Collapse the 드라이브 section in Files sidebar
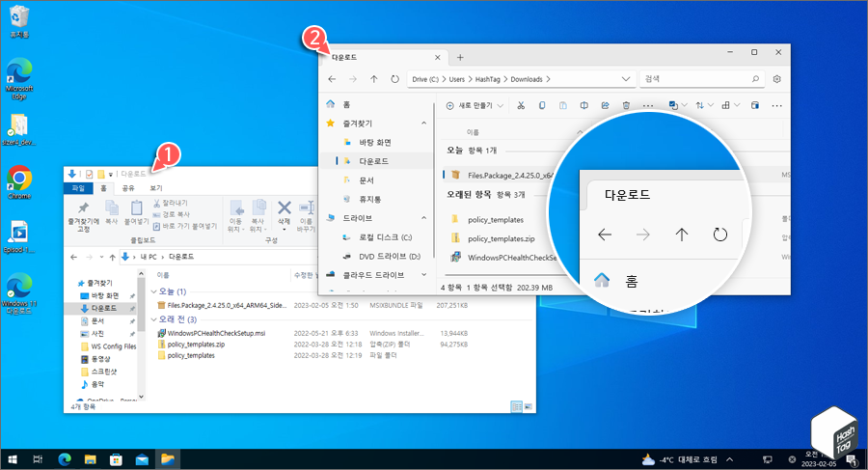Screen dimensions: 868x470 pyautogui.click(x=424, y=218)
